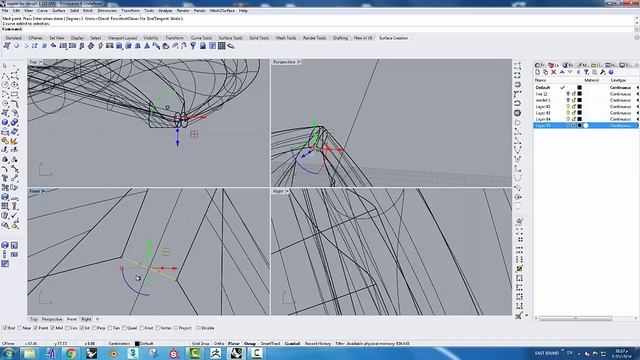Screen dimensions: 640x360
Task: Toggle visibility bulb for Layer 02
Action: tap(568, 107)
